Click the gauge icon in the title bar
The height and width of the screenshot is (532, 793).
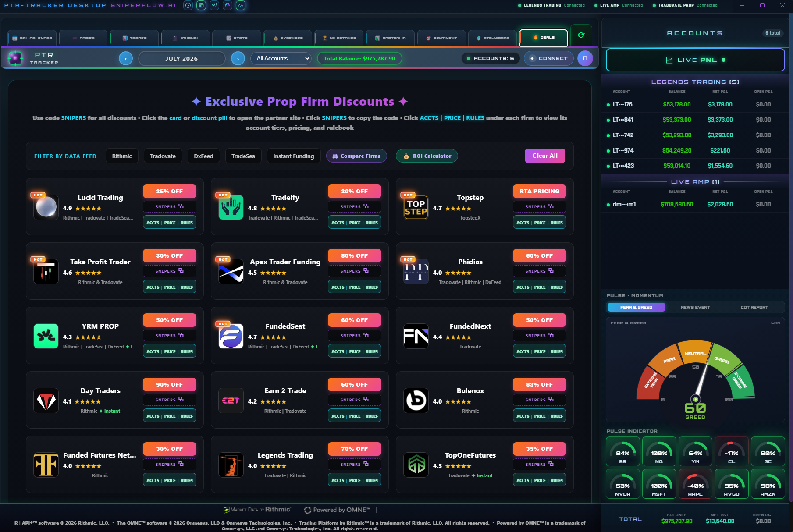pos(241,5)
